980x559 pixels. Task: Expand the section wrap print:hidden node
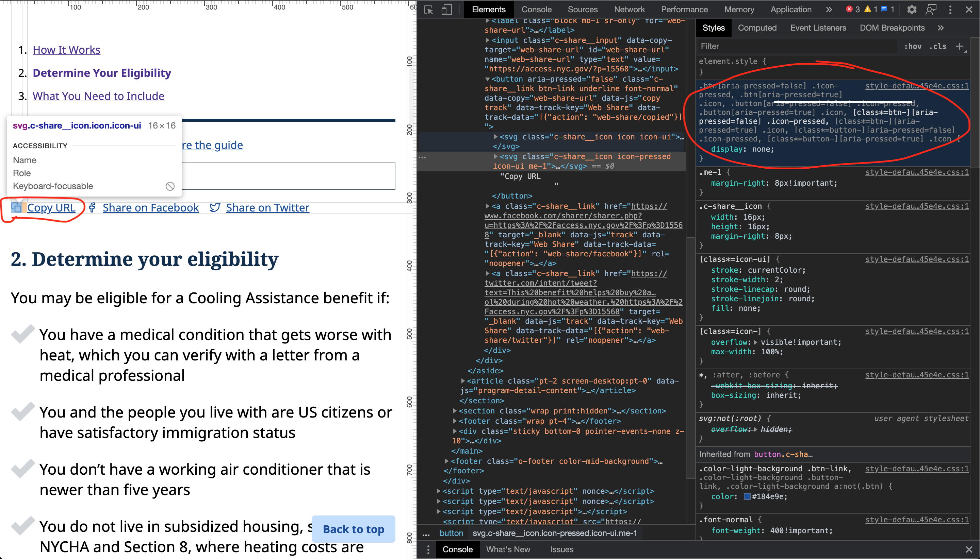tap(455, 411)
